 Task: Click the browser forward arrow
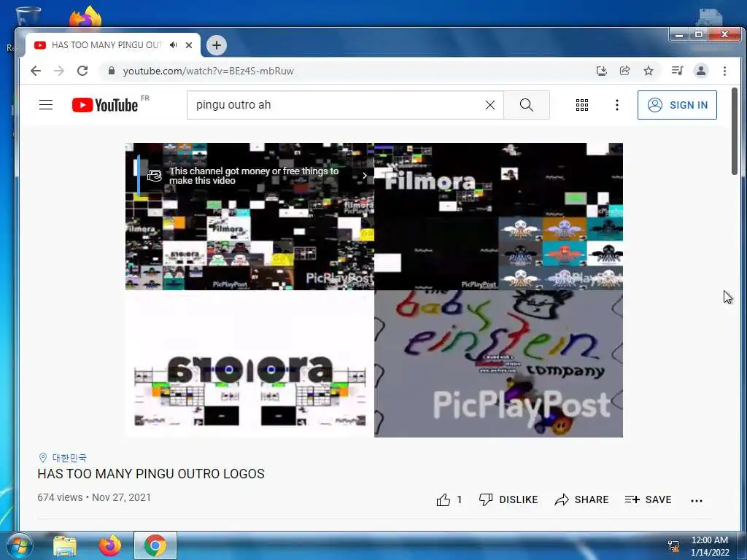pos(59,71)
